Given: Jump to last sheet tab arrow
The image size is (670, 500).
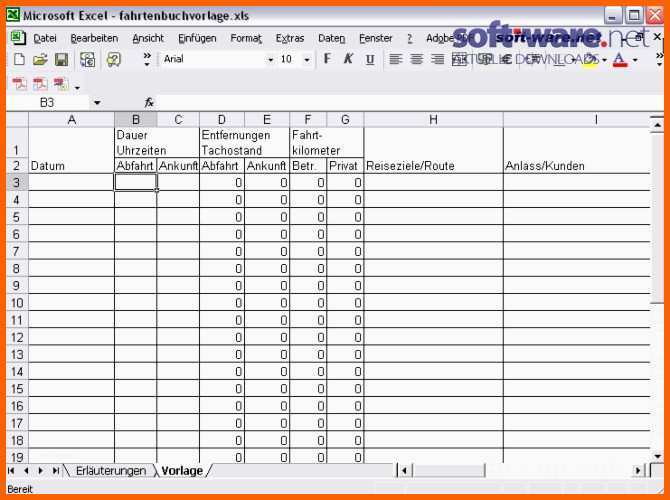Looking at the screenshot, I should click(x=56, y=471).
